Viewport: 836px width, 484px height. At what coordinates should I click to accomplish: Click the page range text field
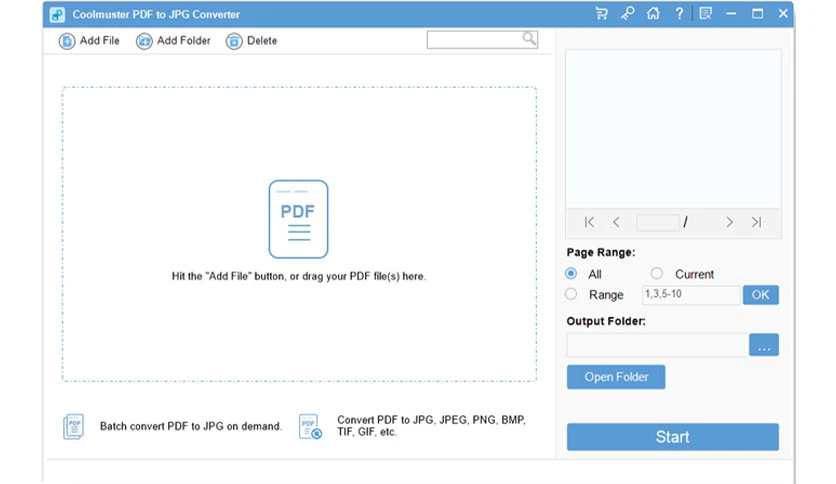(x=691, y=295)
